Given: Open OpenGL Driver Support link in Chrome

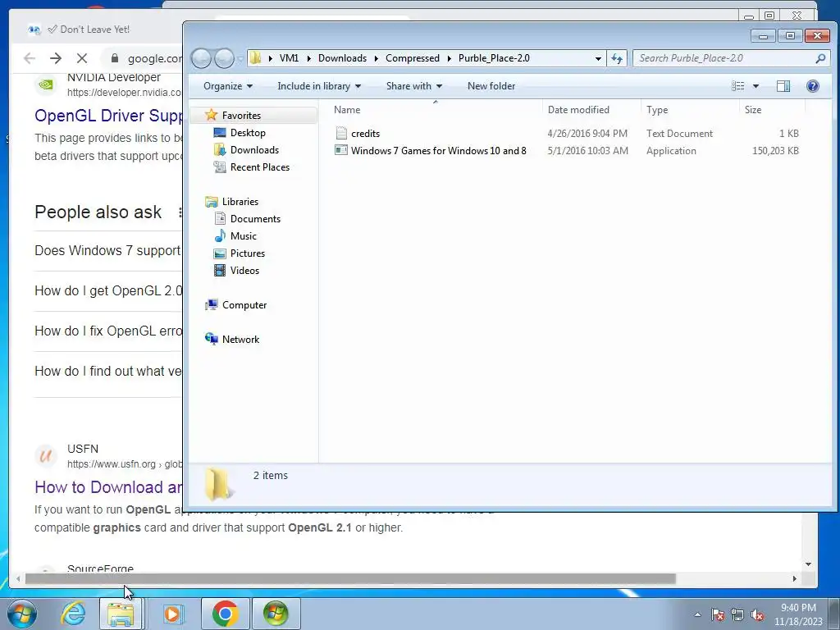Looking at the screenshot, I should point(109,115).
